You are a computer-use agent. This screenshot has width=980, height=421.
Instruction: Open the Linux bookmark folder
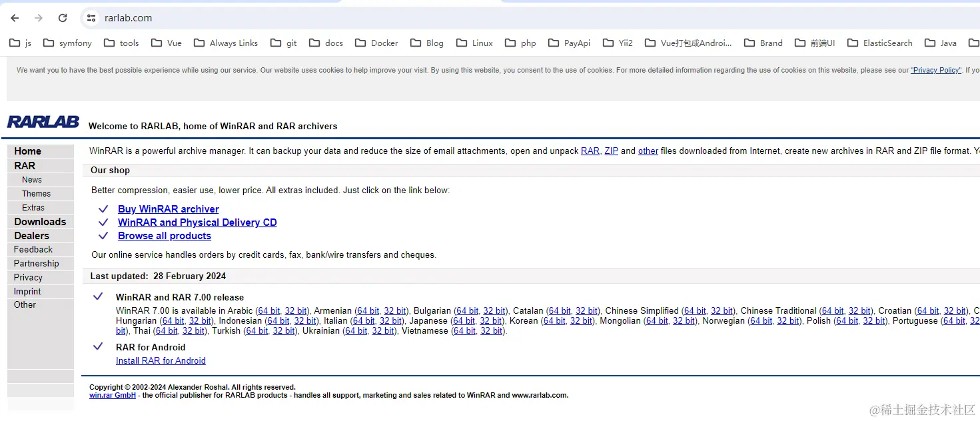[x=475, y=43]
